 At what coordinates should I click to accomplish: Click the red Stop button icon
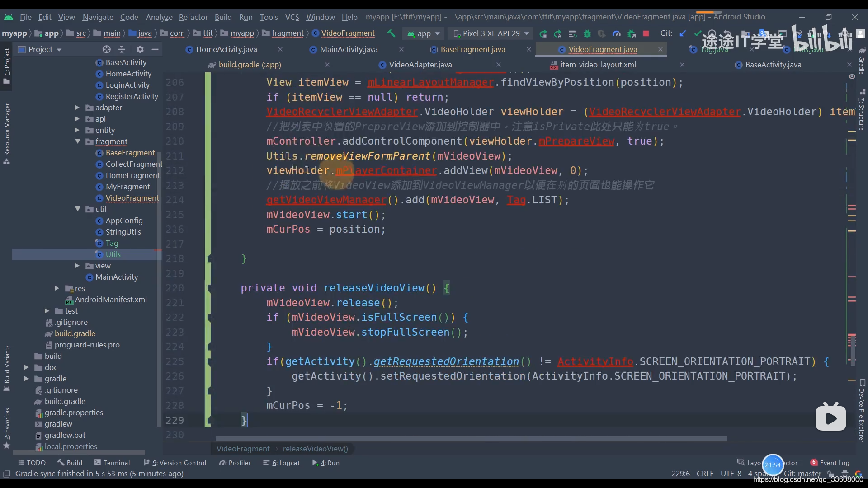(x=646, y=33)
